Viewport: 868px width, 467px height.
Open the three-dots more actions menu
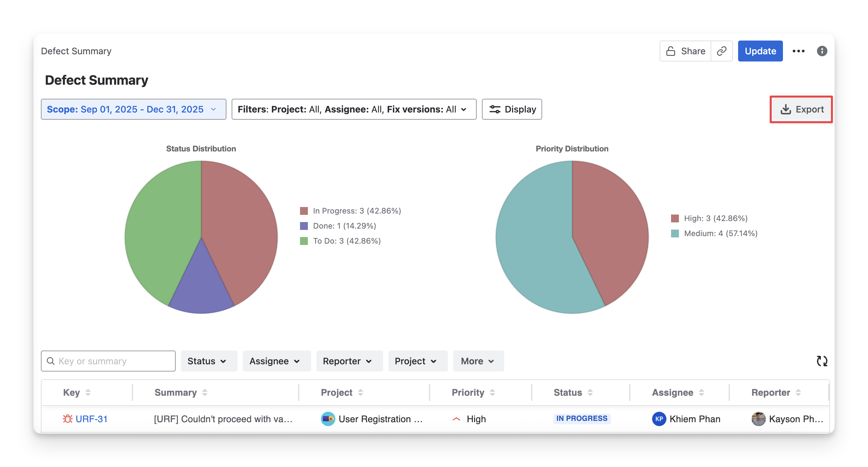coord(798,51)
